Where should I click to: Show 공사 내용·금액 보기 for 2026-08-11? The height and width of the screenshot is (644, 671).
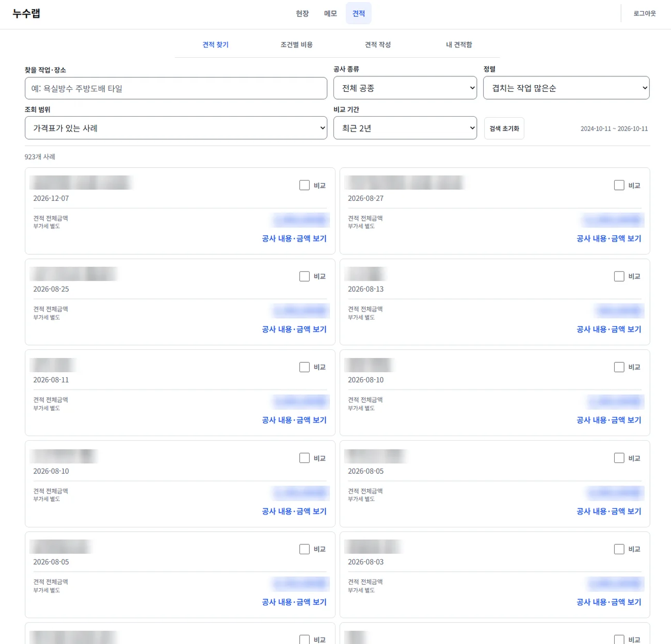pos(294,421)
